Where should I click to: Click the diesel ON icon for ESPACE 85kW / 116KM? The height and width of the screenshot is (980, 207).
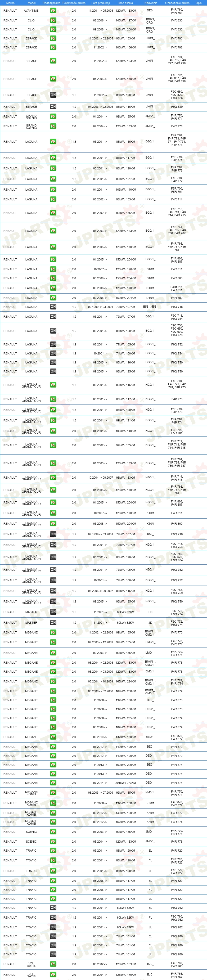point(53,107)
